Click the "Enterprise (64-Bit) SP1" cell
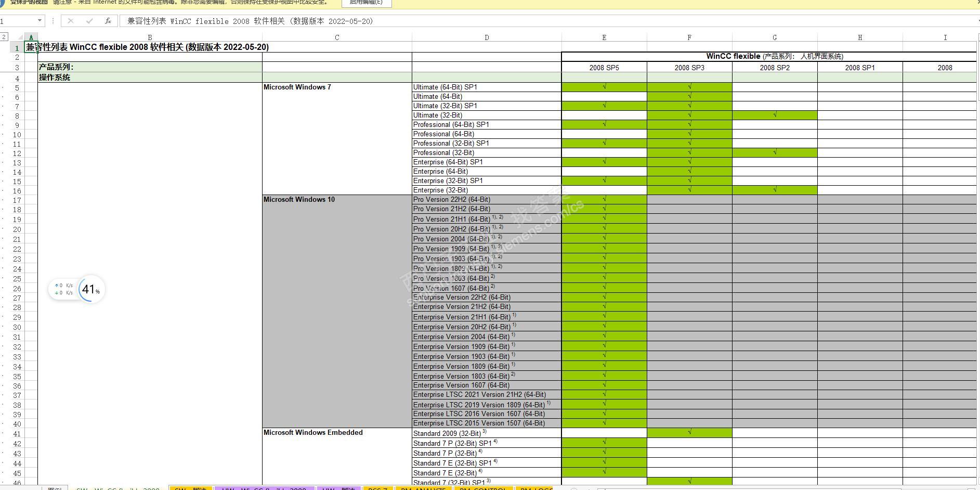980x490 pixels. click(487, 162)
